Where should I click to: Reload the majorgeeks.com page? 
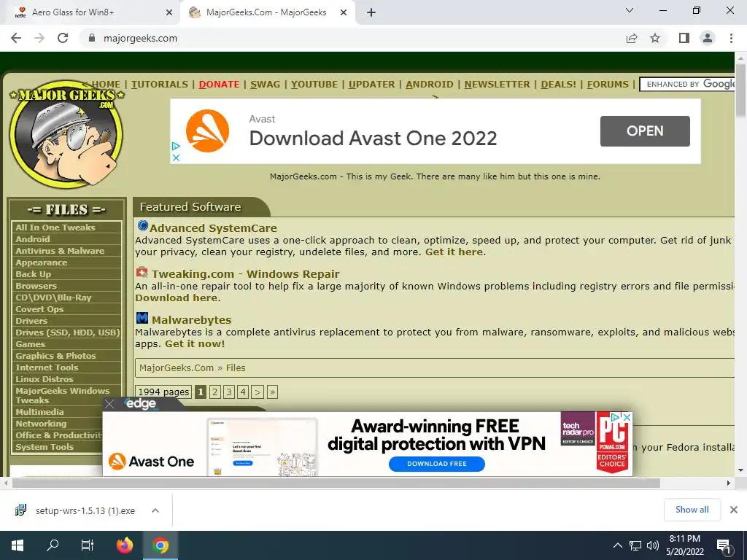[63, 38]
